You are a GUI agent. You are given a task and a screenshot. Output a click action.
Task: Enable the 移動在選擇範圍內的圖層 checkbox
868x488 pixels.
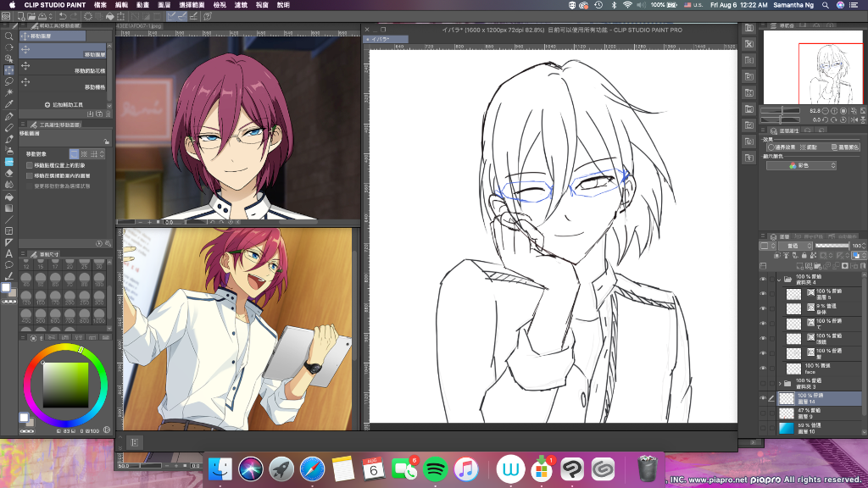(x=30, y=176)
